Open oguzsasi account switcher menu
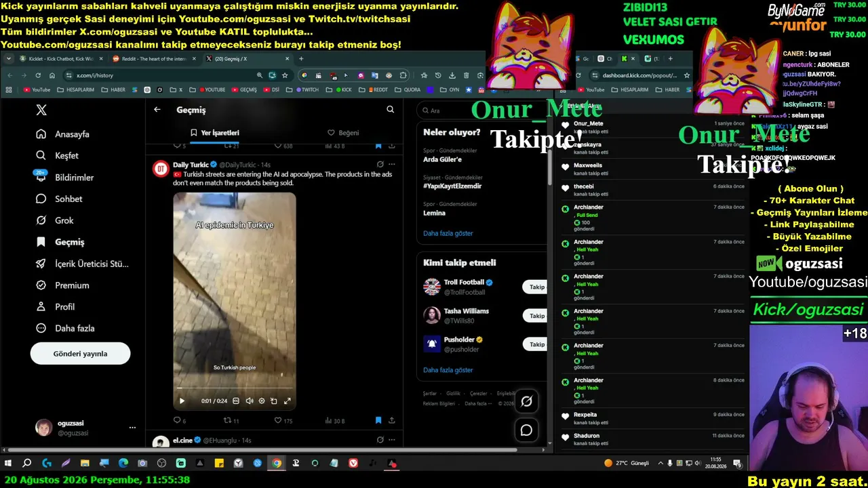This screenshot has height=488, width=868. click(x=132, y=428)
